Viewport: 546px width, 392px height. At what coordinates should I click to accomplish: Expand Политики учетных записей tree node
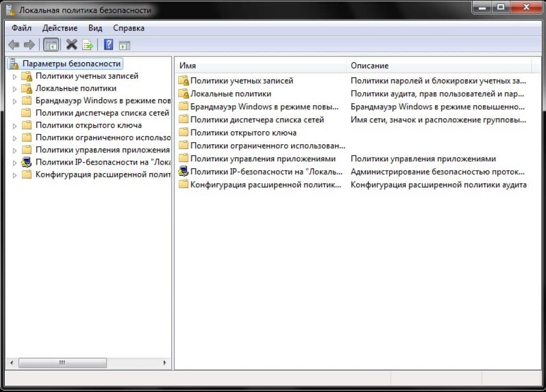pyautogui.click(x=14, y=77)
